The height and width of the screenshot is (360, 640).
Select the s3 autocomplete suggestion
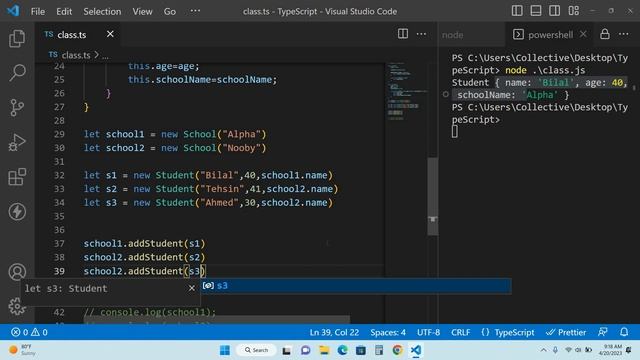point(356,286)
